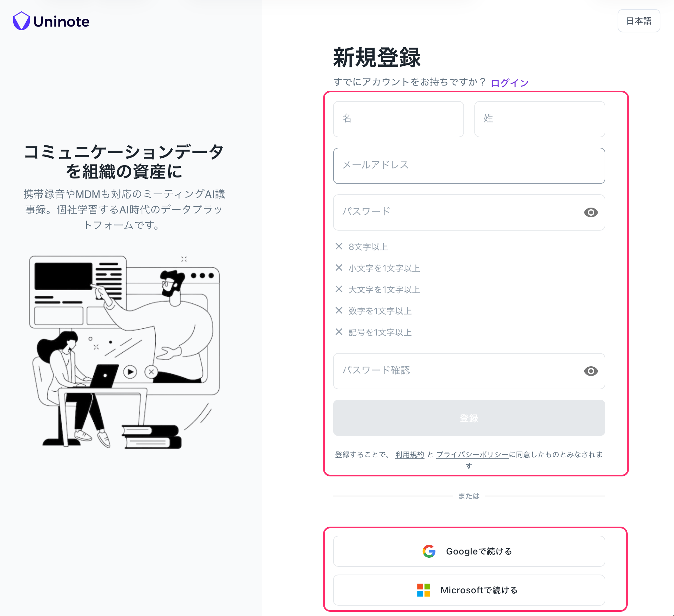Click the メールアドレス email field
Screen dimensions: 674x616
pyautogui.click(x=469, y=166)
